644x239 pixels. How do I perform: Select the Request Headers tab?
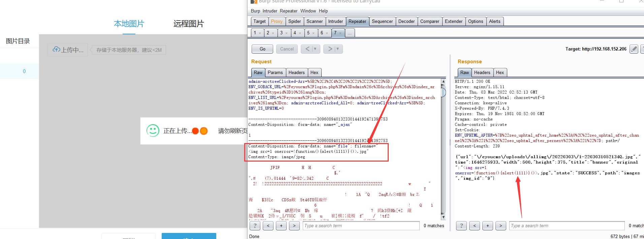[x=296, y=72]
